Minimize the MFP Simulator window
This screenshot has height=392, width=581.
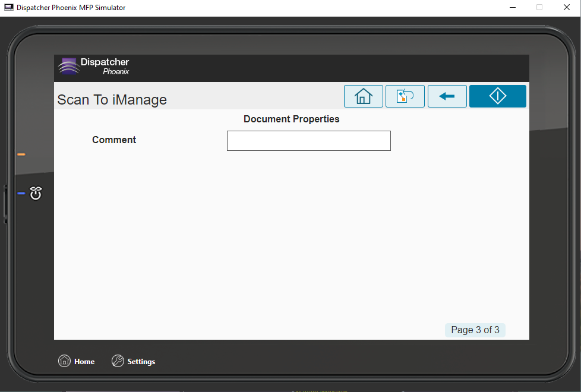[513, 8]
